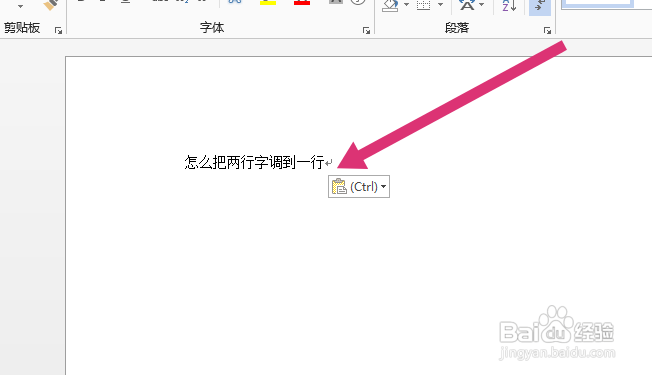Expand the Paste button dropdown arrow
Screen dimensions: 652x375
click(20, 6)
